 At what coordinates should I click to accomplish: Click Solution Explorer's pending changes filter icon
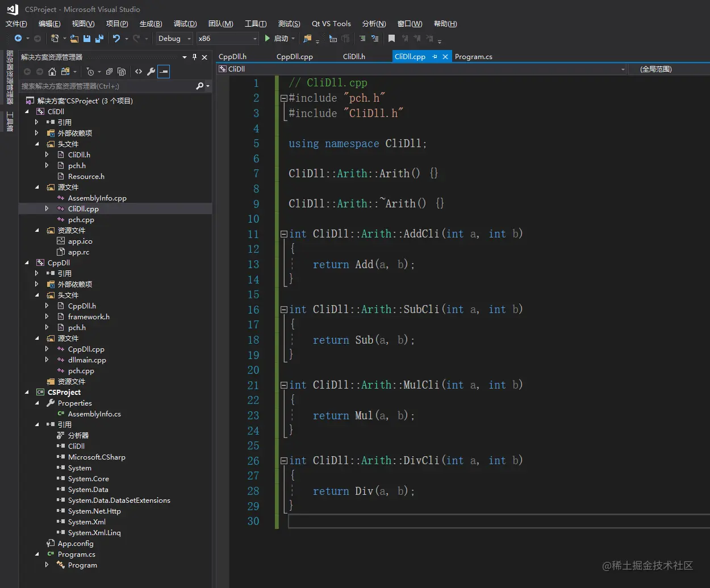90,72
